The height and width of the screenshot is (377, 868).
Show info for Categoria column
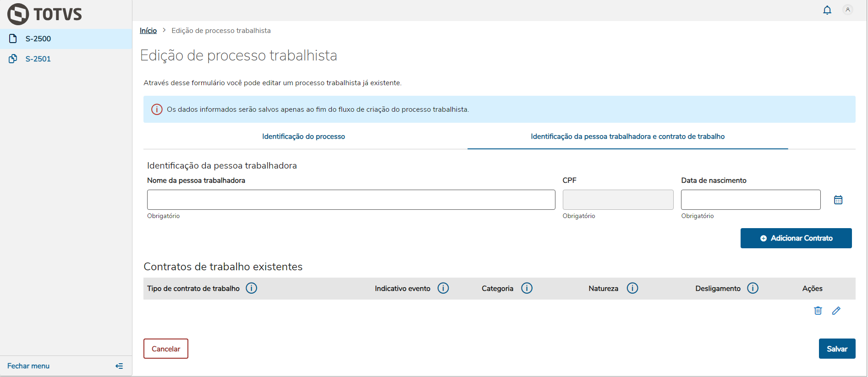click(x=527, y=288)
